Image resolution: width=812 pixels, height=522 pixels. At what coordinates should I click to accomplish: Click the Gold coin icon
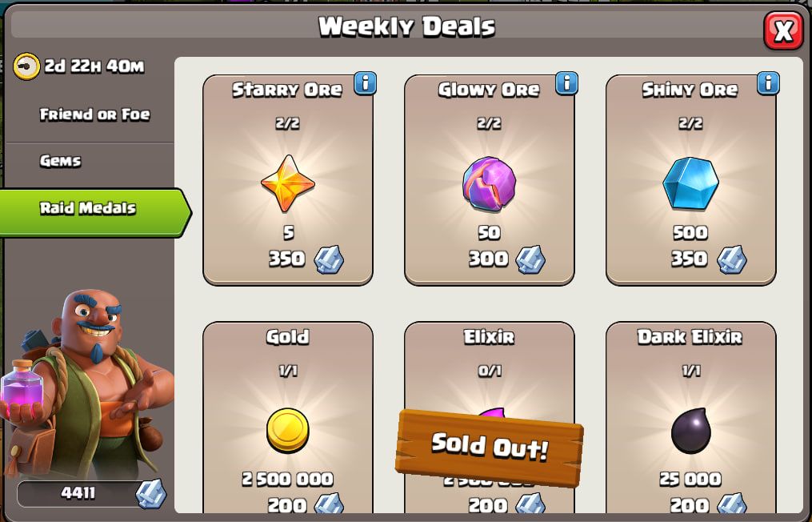(287, 430)
